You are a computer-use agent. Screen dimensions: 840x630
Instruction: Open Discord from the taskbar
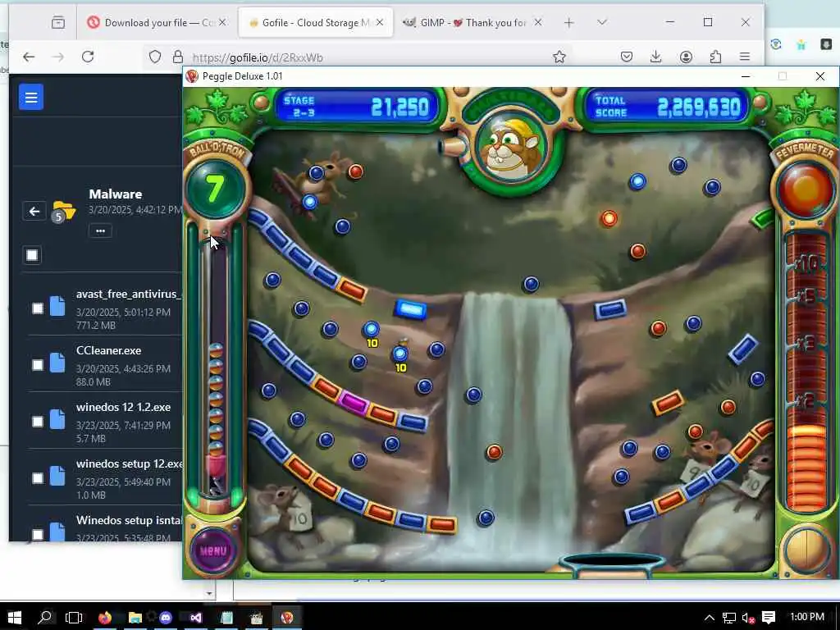tap(166, 617)
